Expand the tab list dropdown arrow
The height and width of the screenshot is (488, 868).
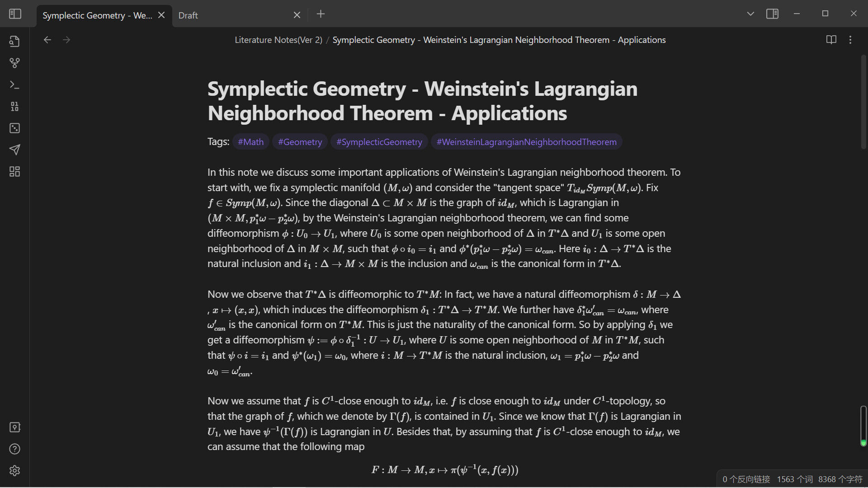tap(750, 14)
